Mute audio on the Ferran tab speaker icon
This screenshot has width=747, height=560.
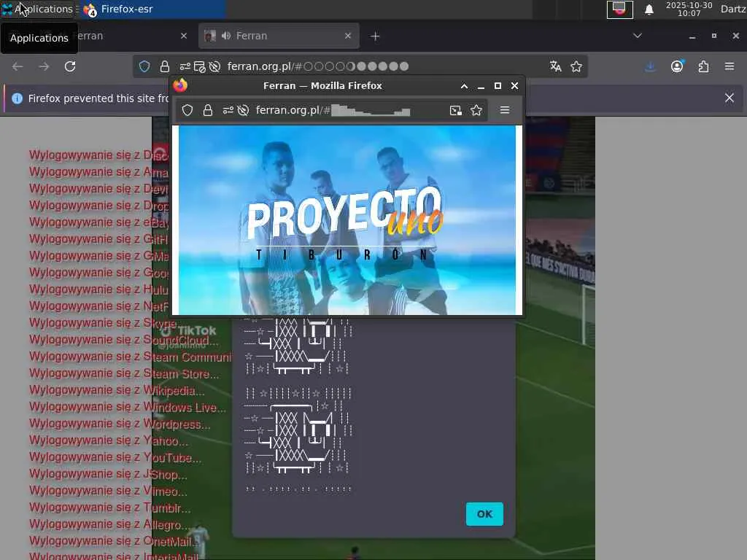(226, 36)
